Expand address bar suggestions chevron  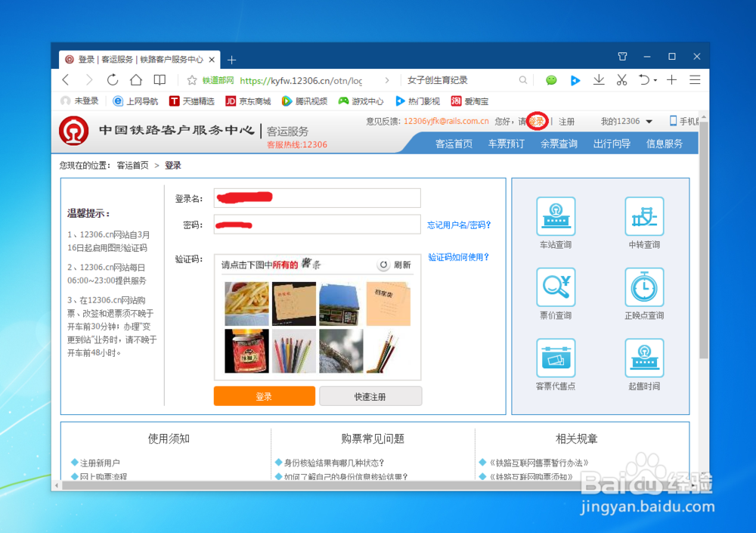[x=386, y=81]
